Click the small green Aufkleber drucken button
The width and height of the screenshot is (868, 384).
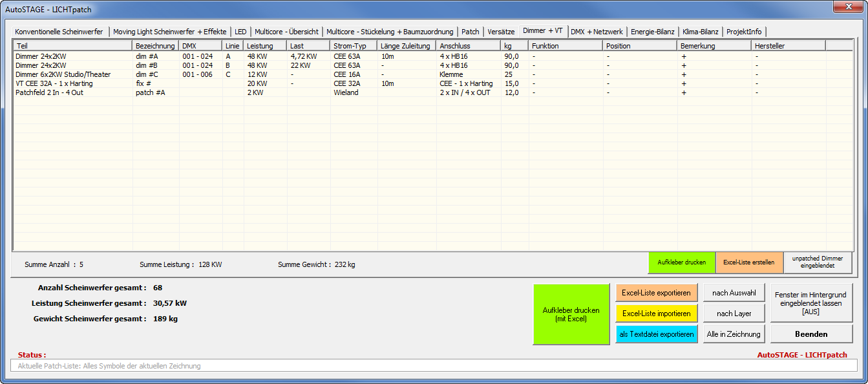681,262
